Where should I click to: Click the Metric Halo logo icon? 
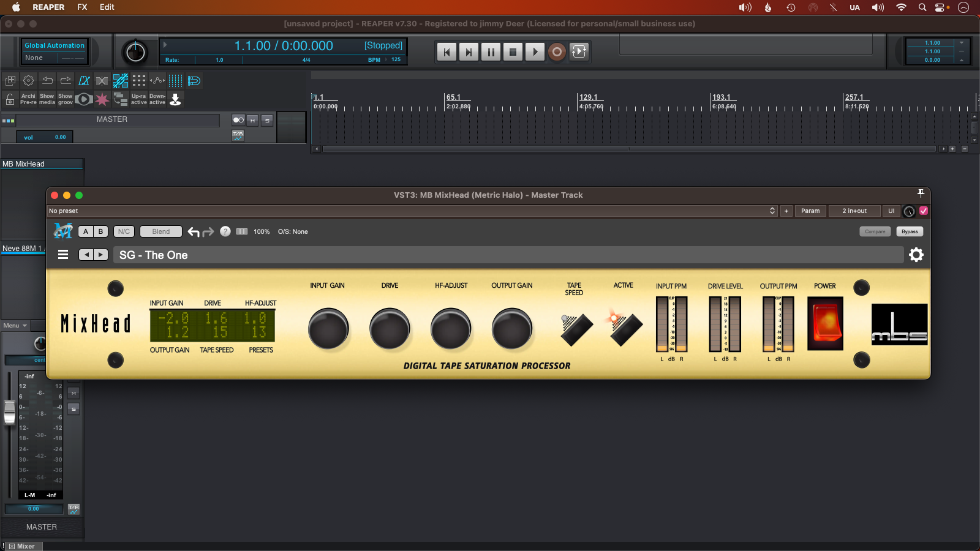[x=63, y=231]
